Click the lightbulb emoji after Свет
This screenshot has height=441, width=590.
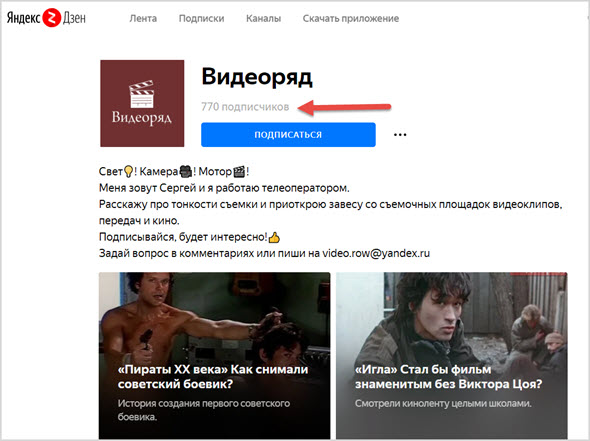(x=128, y=172)
